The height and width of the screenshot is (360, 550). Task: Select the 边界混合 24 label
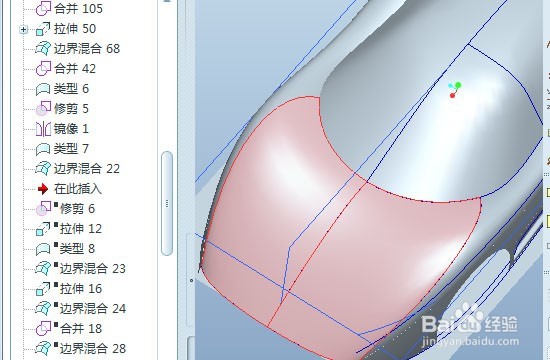93,309
